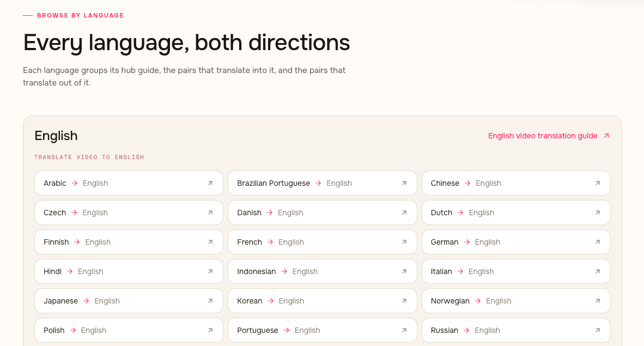Click the pink arrow between Hindi and English
The height and width of the screenshot is (346, 644).
coord(70,271)
